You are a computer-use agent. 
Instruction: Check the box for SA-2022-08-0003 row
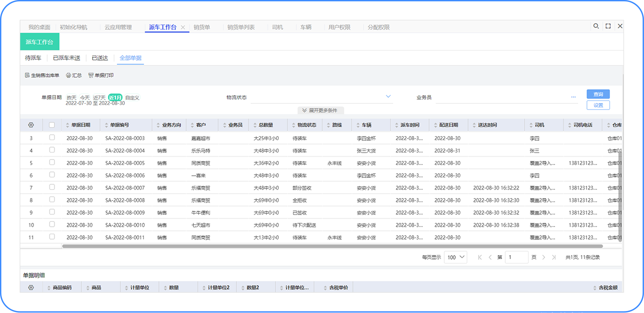[52, 138]
